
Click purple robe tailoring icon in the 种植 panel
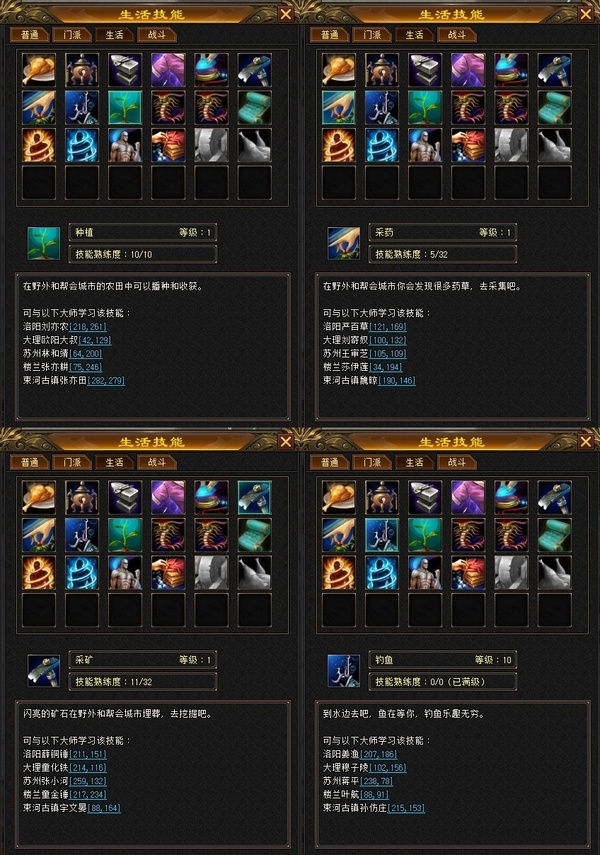pyautogui.click(x=168, y=70)
